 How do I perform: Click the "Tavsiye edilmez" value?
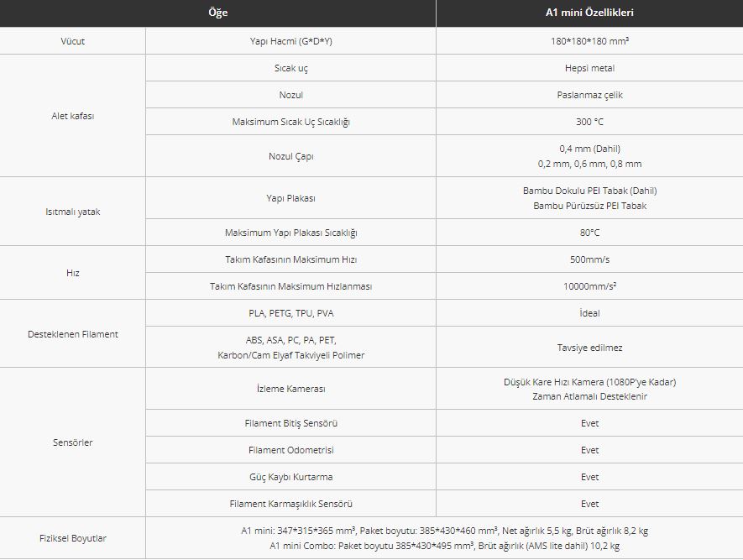click(589, 348)
